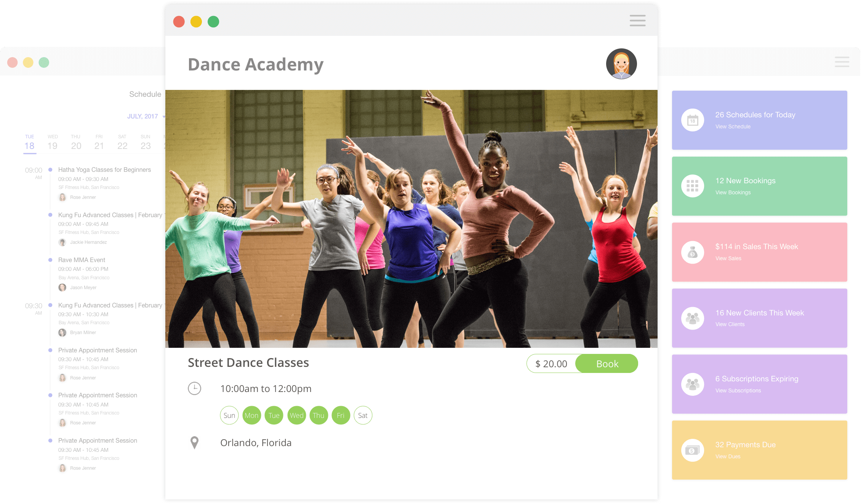
Task: Click the grid icon in New Bookings card
Action: point(693,186)
